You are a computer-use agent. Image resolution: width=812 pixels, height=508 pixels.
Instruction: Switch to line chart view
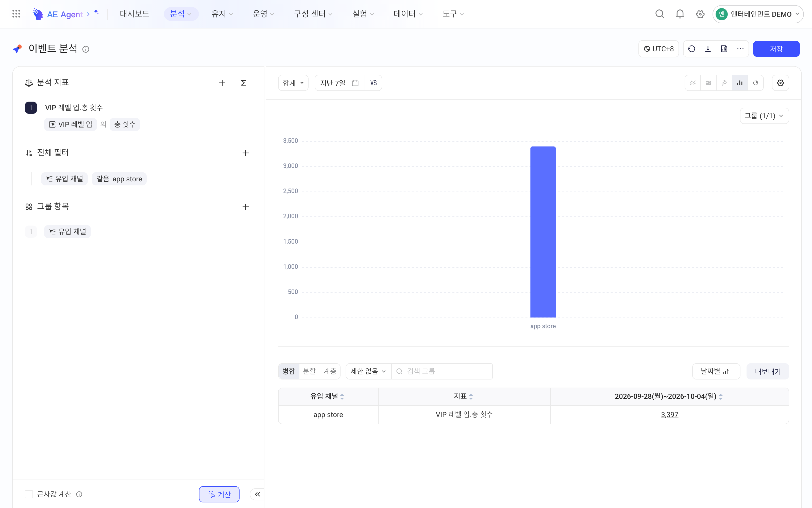692,83
